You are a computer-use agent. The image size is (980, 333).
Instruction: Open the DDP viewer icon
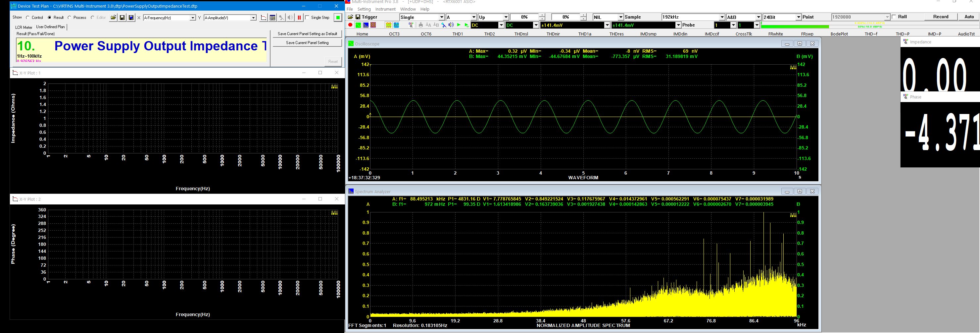(x=411, y=25)
